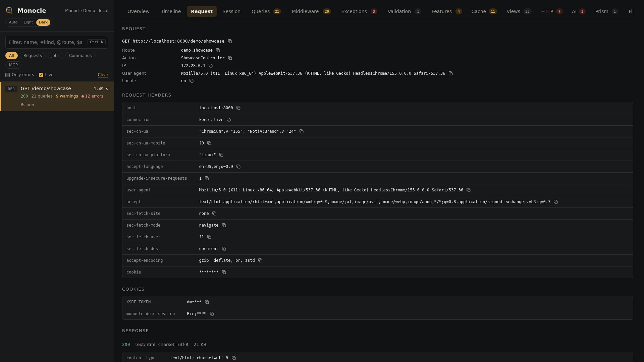Viewport: 644px width, 362px height.
Task: Open the HTTP tab
Action: tap(551, 11)
